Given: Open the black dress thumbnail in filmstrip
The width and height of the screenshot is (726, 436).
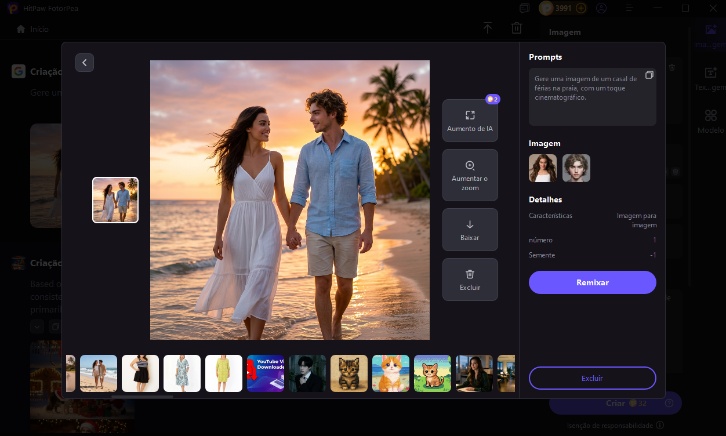Looking at the screenshot, I should (x=140, y=373).
